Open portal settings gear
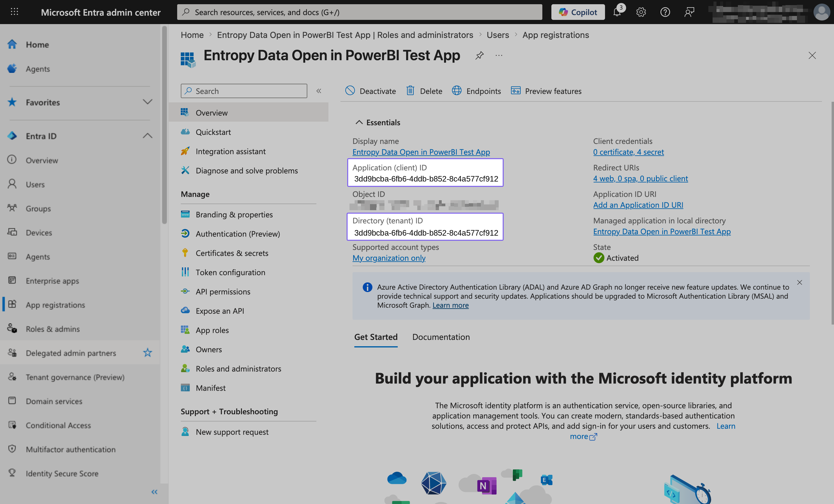Screen dimensions: 834x504 [641, 12]
